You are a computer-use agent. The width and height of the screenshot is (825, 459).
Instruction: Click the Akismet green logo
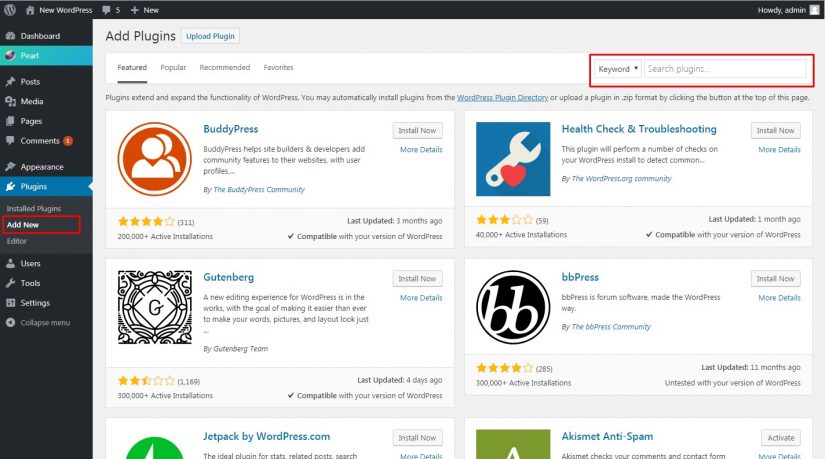coord(513,444)
